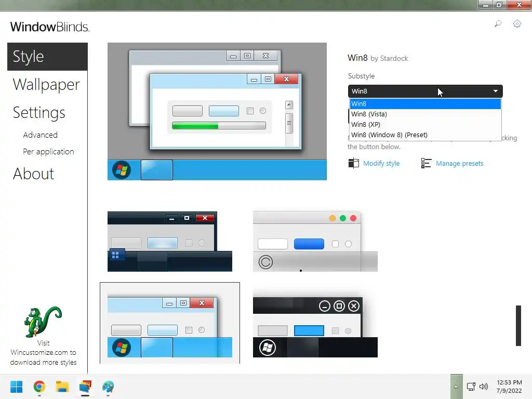Open Windows Start button on taskbar
The height and width of the screenshot is (399, 532).
[16, 387]
